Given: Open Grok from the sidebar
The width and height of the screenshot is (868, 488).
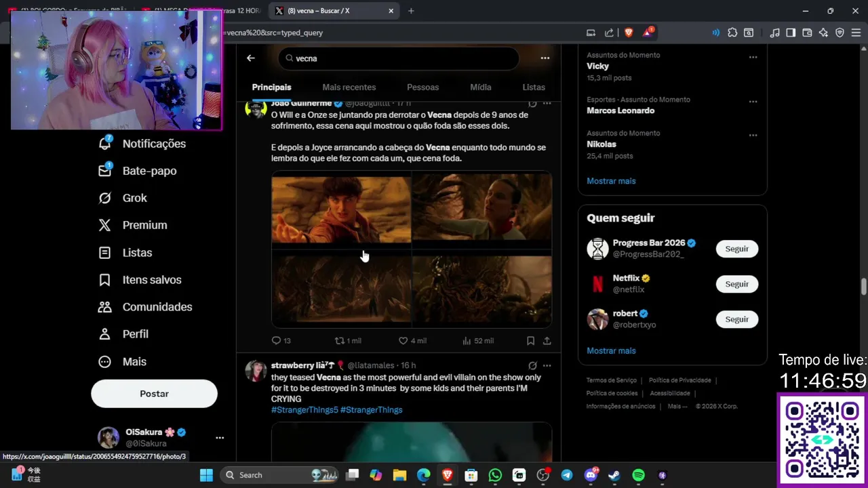Looking at the screenshot, I should click(x=123, y=198).
